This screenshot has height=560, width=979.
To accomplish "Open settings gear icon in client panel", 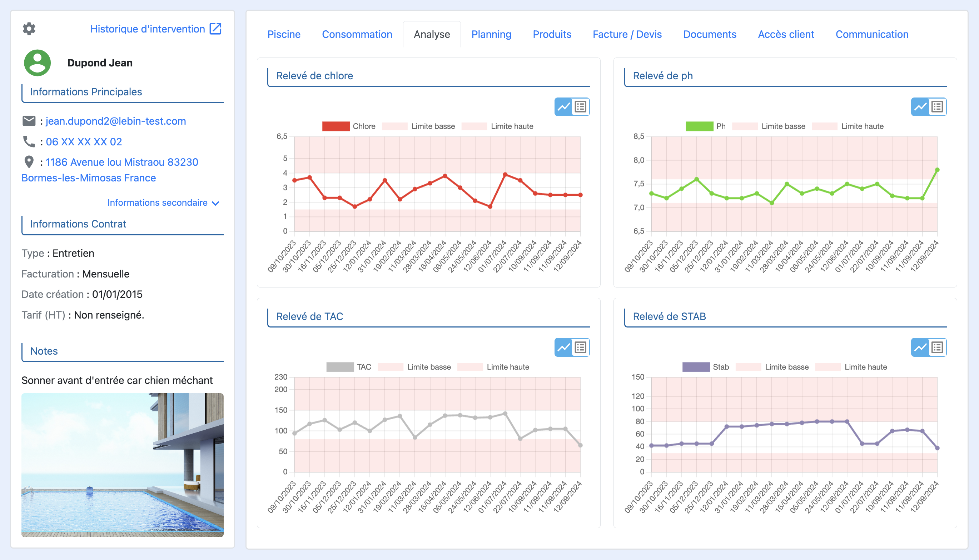I will 29,29.
